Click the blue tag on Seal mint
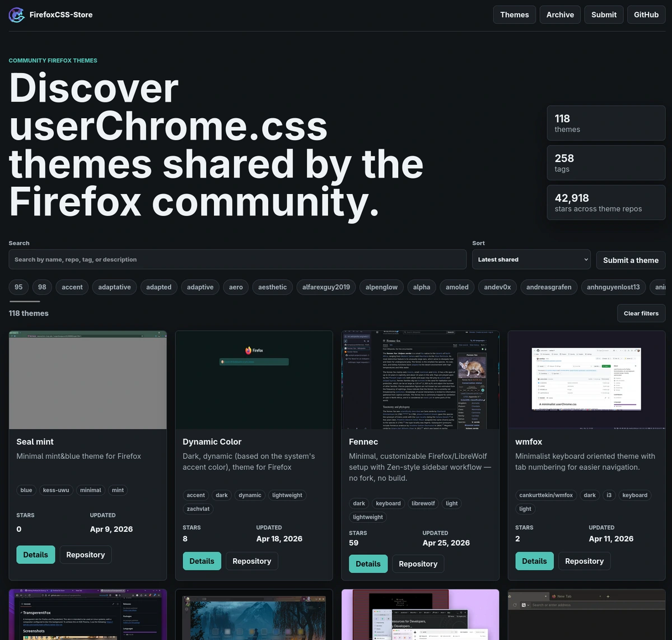Viewport: 672px width, 640px height. (26, 490)
